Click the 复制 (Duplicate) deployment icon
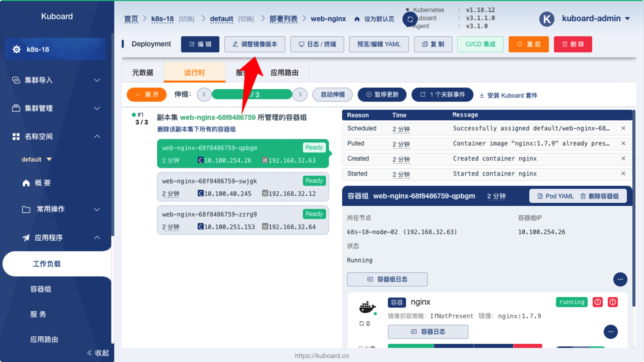 tap(433, 44)
